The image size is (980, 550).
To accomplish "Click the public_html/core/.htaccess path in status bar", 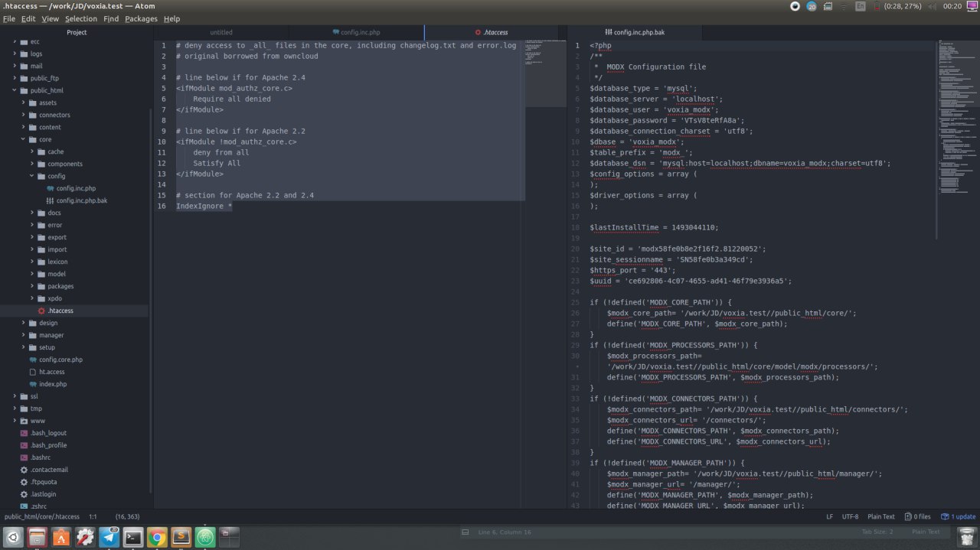I will (x=41, y=516).
